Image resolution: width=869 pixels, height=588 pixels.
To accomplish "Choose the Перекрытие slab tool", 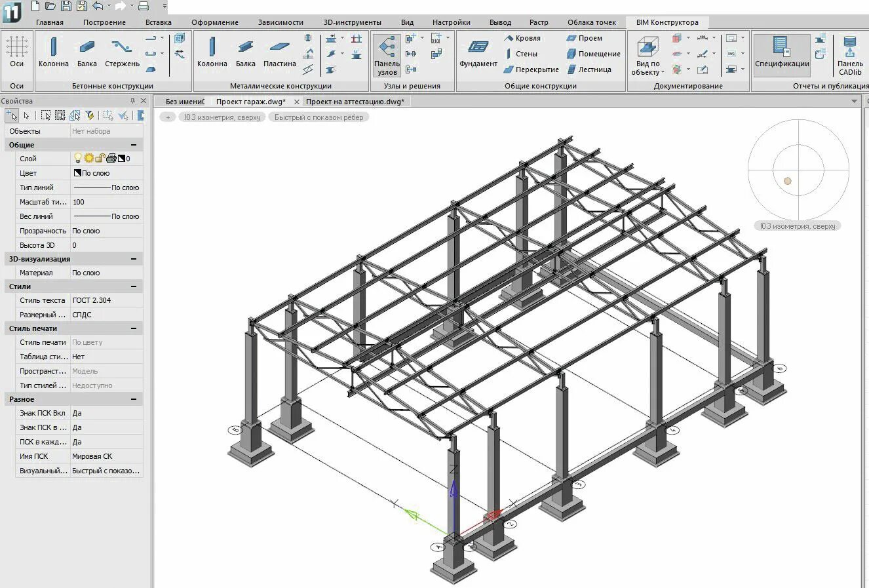I will tap(531, 69).
